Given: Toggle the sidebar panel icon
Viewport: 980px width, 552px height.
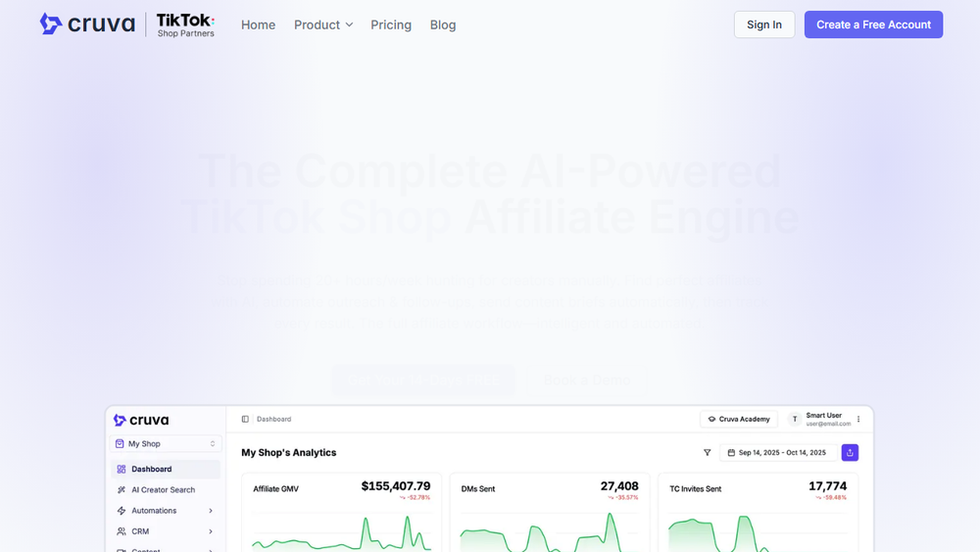Looking at the screenshot, I should (245, 419).
